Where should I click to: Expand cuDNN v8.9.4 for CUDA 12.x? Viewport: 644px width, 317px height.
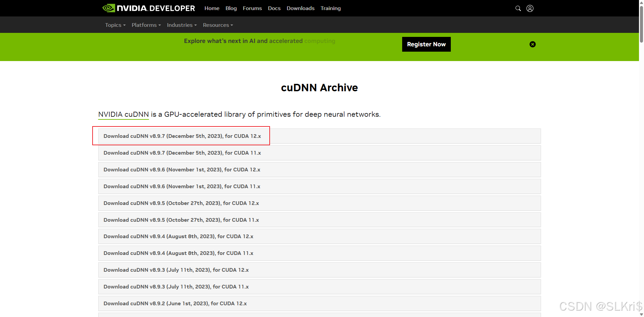pos(319,236)
